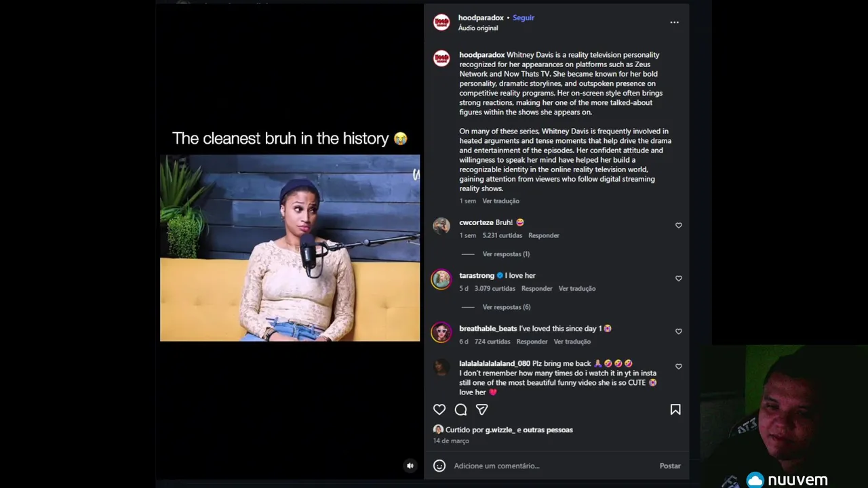Expand 'Ver respostas (1)' replies

[x=506, y=254]
